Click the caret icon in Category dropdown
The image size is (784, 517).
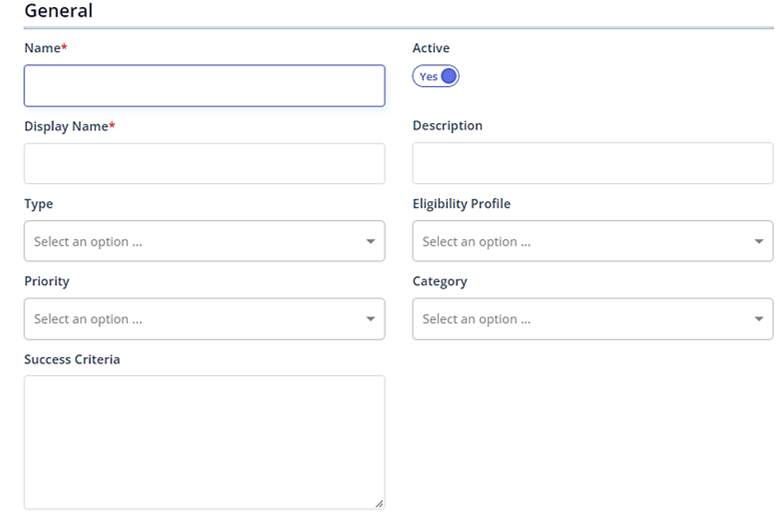pos(758,319)
